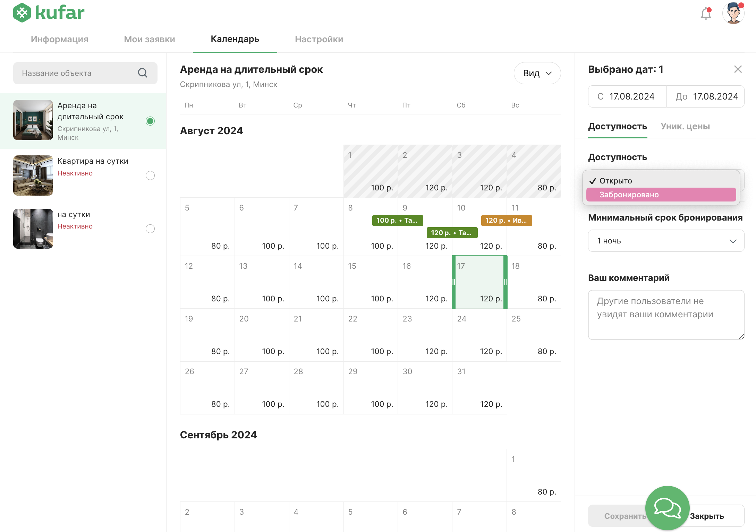Select August 21 in the calendar
756x532 pixels.
pos(316,335)
